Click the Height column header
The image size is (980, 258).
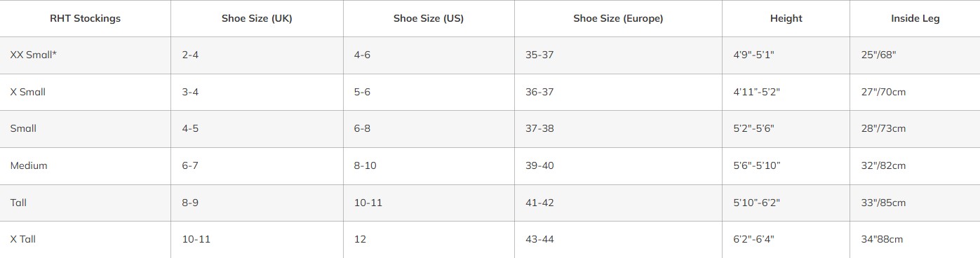786,19
